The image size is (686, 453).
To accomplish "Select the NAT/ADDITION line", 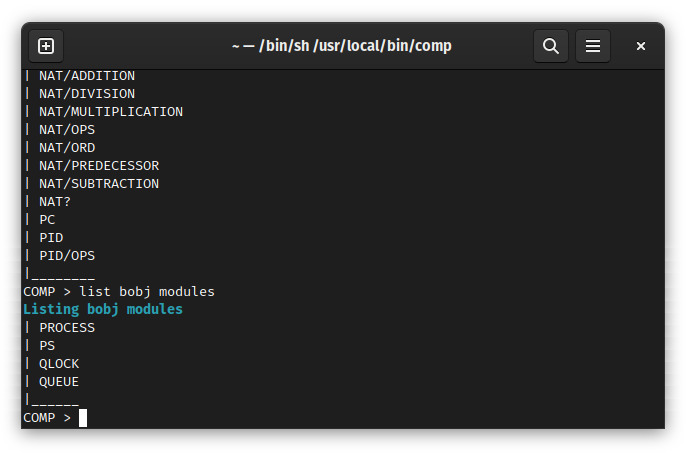I will point(87,76).
